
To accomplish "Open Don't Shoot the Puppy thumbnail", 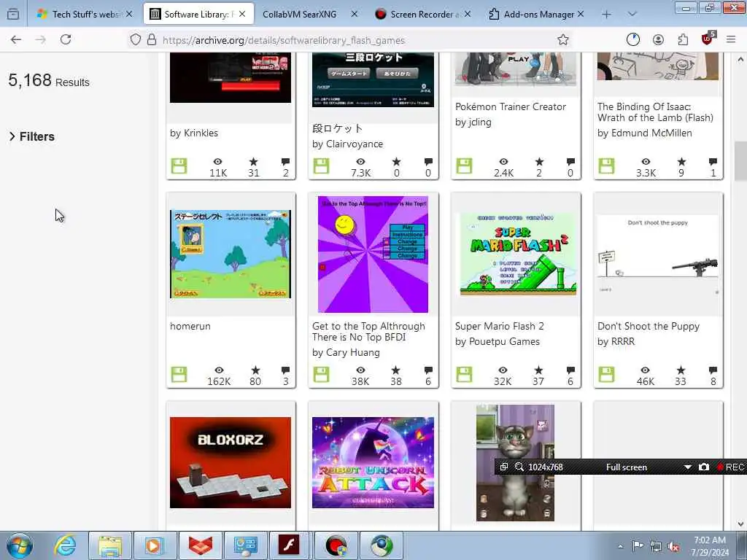I will click(658, 254).
